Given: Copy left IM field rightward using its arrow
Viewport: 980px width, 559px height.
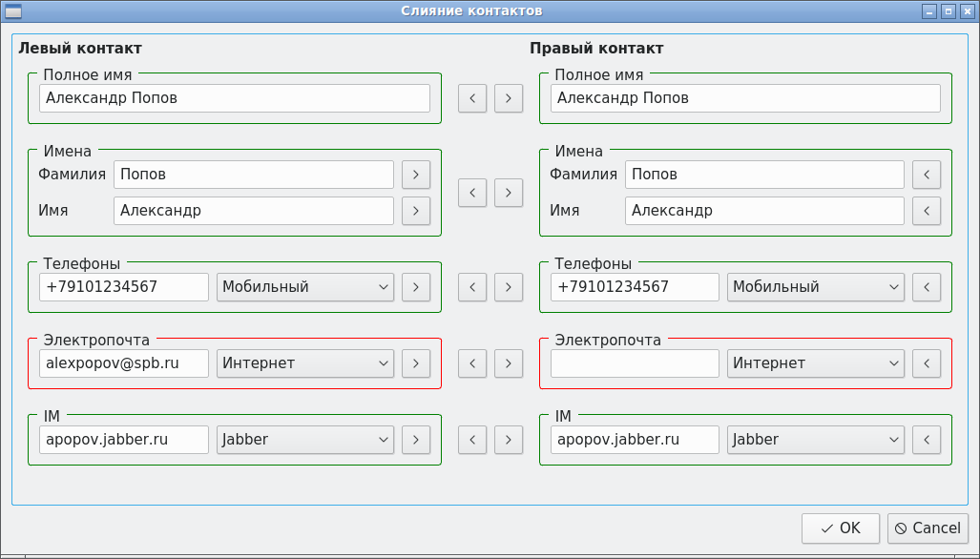Looking at the screenshot, I should pyautogui.click(x=415, y=440).
